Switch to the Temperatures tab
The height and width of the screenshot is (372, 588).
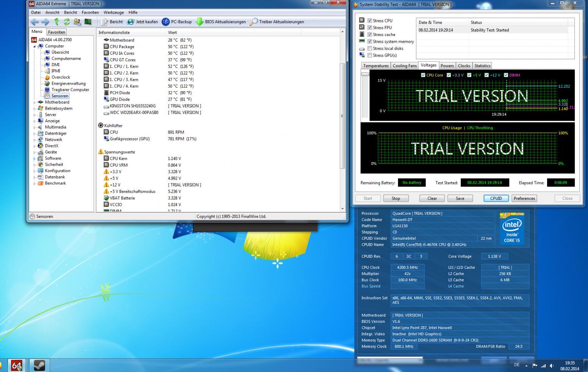[376, 66]
